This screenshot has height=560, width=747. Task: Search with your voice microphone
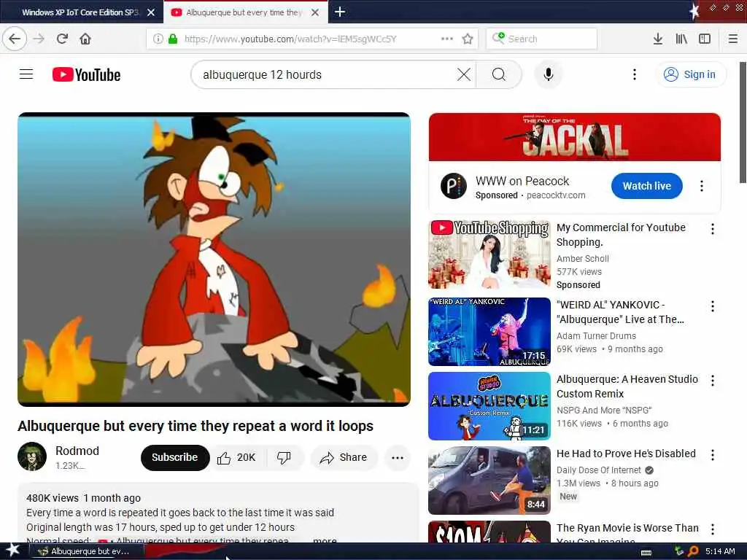pos(549,74)
